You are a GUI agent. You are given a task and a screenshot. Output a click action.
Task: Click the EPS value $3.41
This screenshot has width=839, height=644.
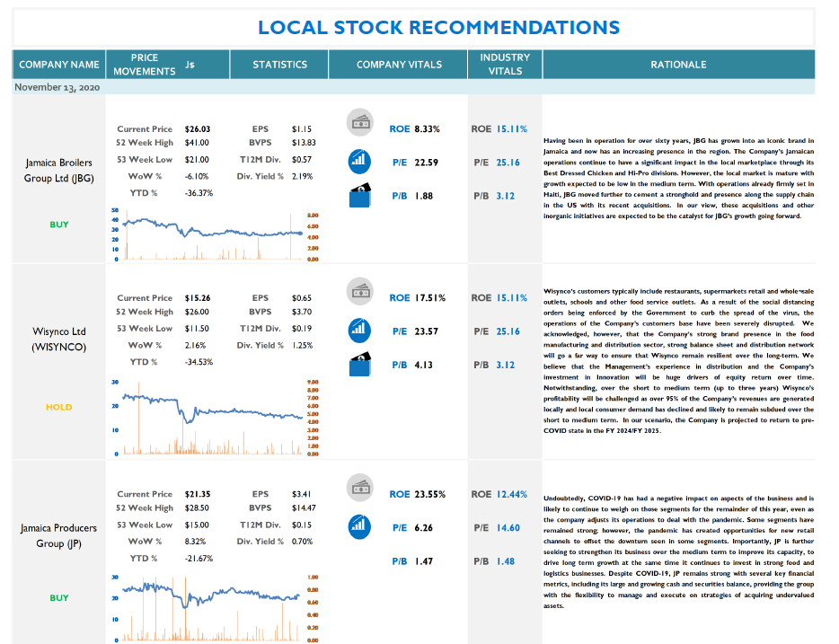pyautogui.click(x=301, y=494)
